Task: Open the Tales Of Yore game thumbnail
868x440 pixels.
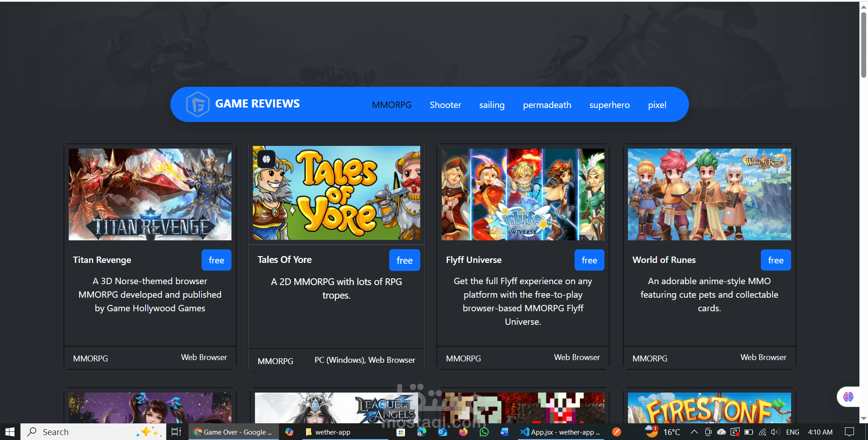Action: click(336, 193)
